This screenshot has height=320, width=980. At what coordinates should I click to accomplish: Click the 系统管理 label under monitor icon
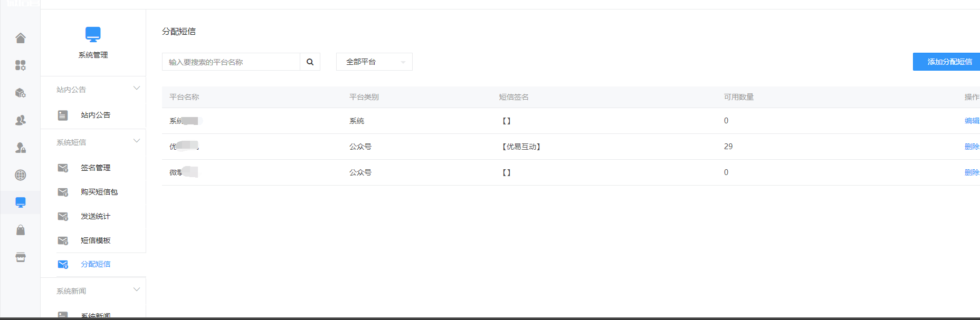click(93, 55)
